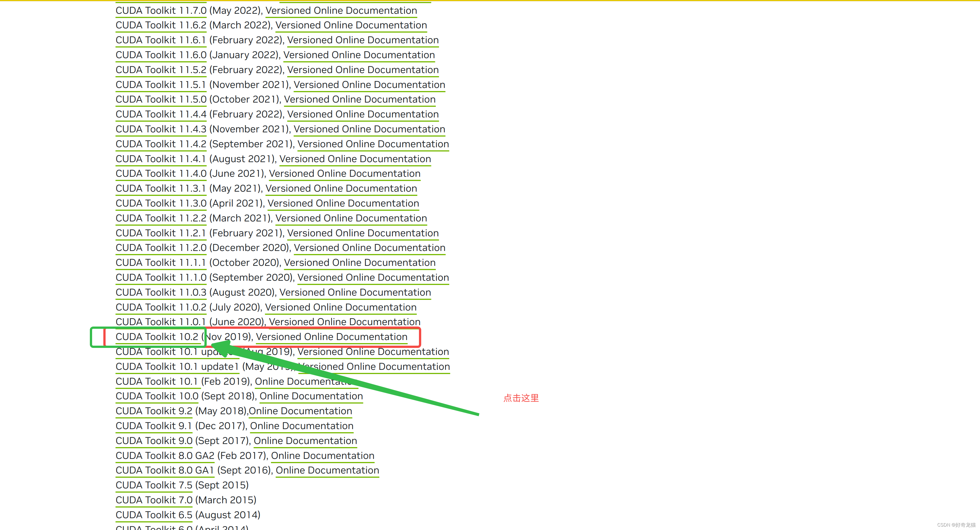Select the CUDA Toolkit 11.4.4 link
The height and width of the screenshot is (530, 980).
[x=161, y=115]
